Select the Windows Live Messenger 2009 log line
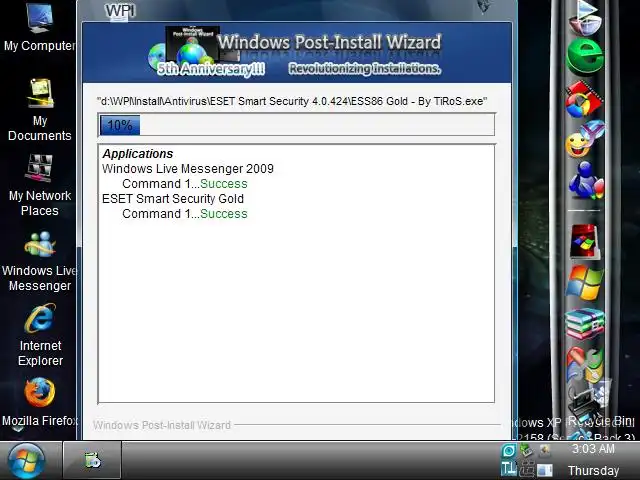640x480 pixels. pos(188,169)
